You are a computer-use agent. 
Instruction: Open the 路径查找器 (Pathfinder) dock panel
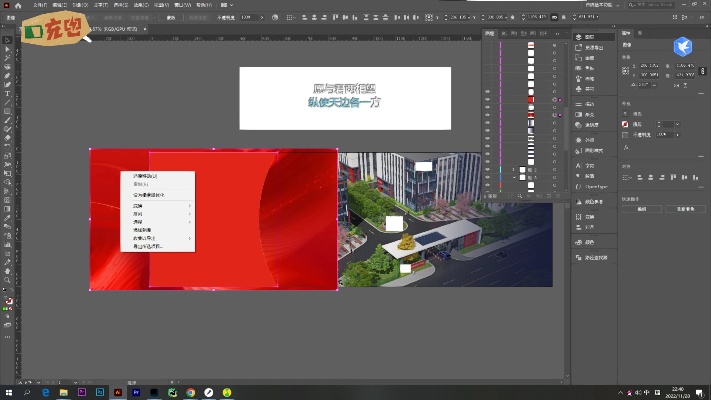coord(594,258)
